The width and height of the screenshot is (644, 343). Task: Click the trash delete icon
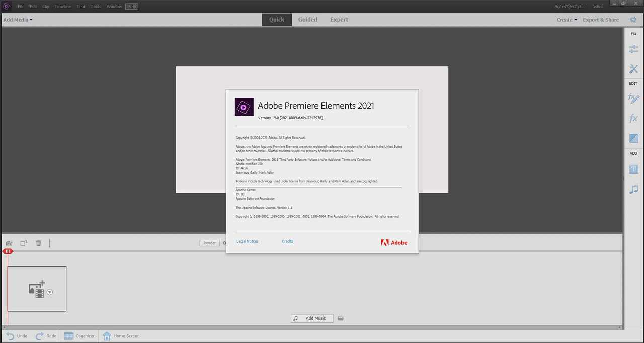[x=38, y=243]
